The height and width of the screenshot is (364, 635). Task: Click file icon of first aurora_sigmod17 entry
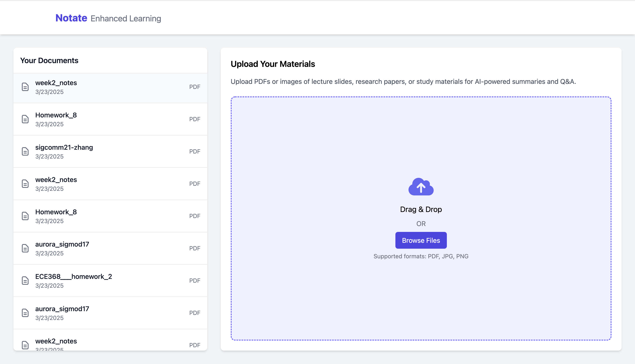pos(25,248)
